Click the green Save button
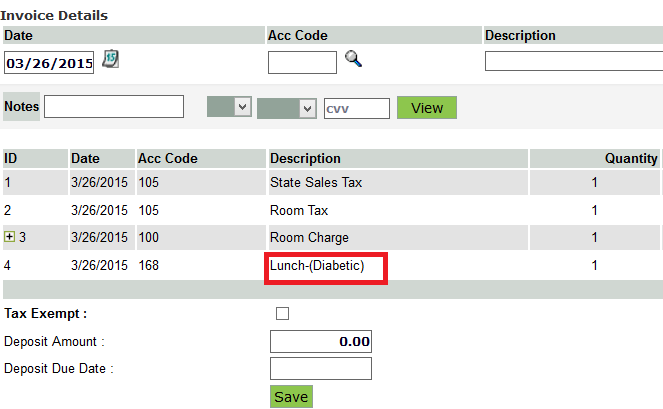663x409 pixels. click(x=291, y=397)
